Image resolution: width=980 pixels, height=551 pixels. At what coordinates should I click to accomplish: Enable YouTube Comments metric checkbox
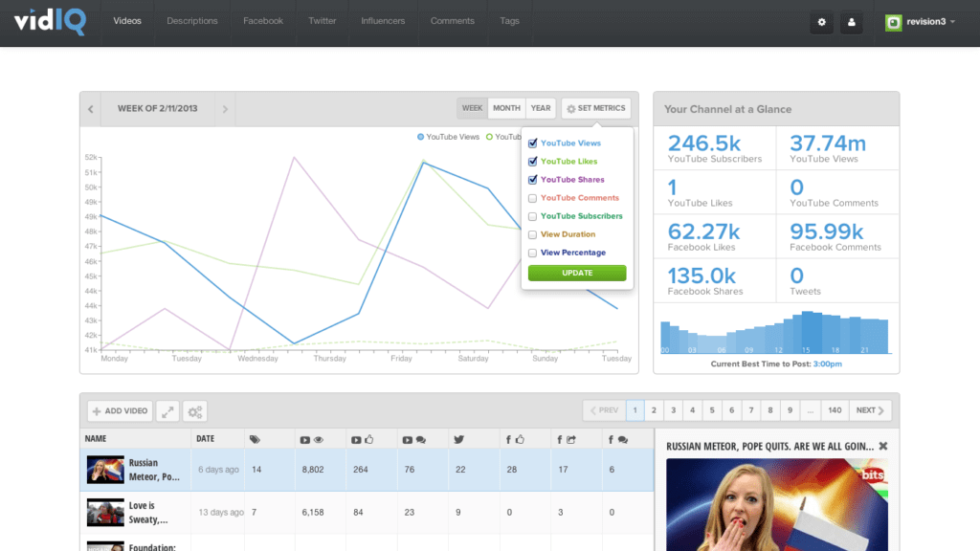tap(532, 198)
